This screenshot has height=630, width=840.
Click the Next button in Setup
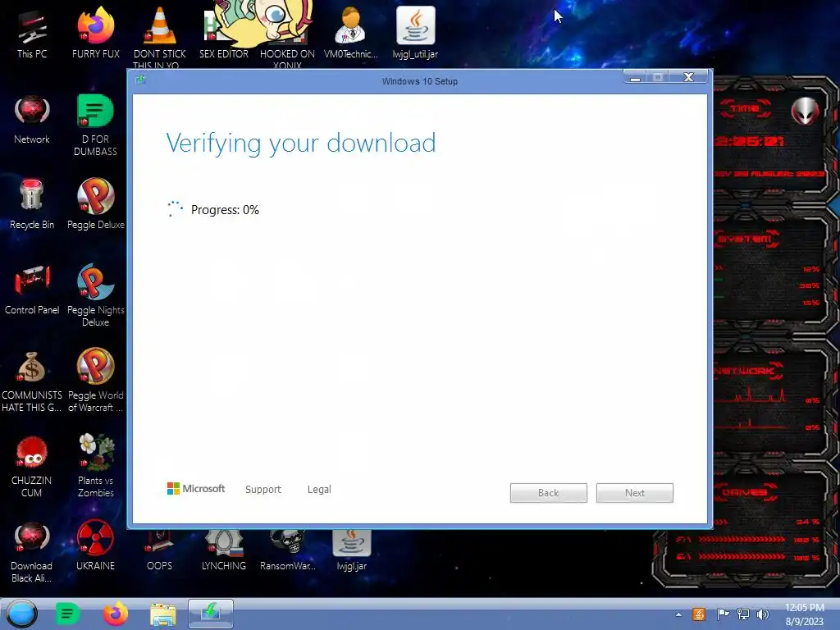(635, 493)
